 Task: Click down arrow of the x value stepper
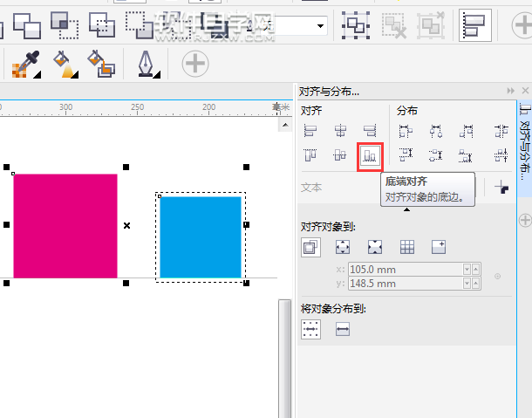[x=467, y=270]
